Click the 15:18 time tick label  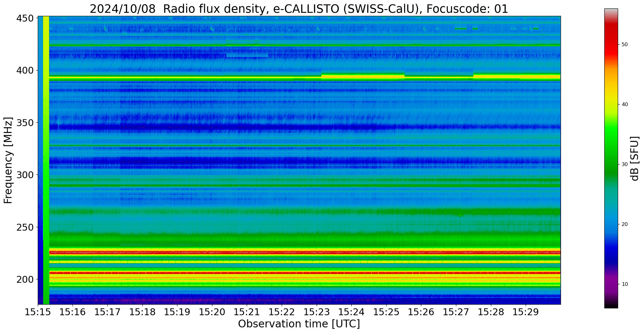(x=143, y=312)
